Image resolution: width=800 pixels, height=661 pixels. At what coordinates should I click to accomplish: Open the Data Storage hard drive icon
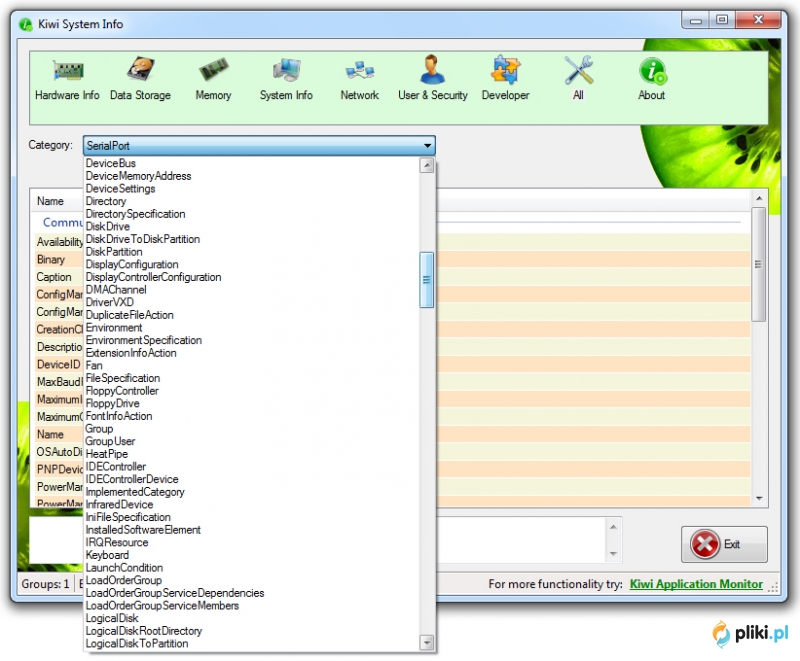click(140, 69)
